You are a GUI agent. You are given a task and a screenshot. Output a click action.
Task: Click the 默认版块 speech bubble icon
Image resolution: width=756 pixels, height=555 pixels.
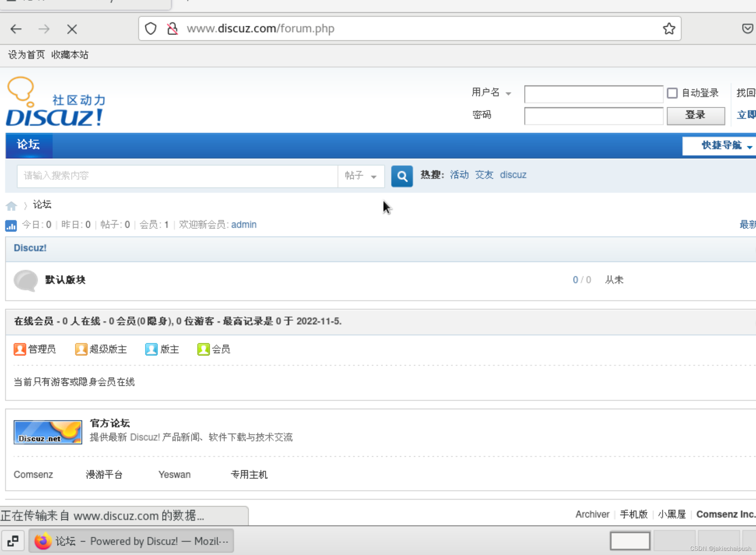point(26,280)
